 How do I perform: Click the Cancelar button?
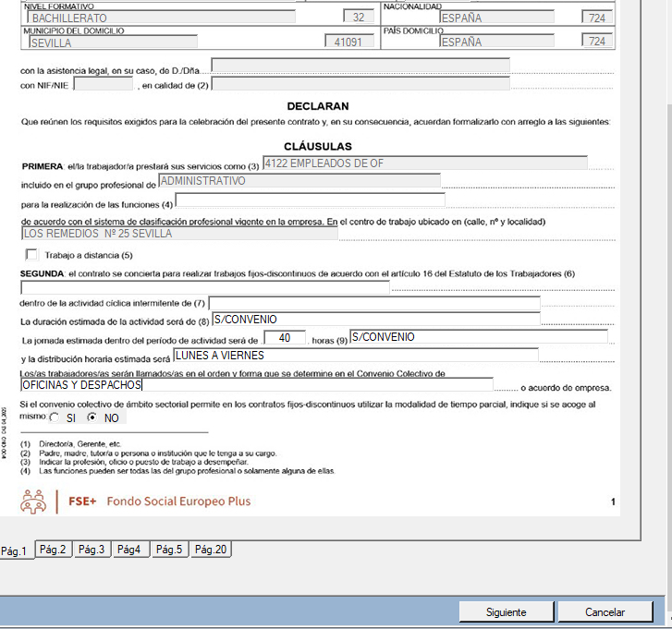[x=605, y=612]
